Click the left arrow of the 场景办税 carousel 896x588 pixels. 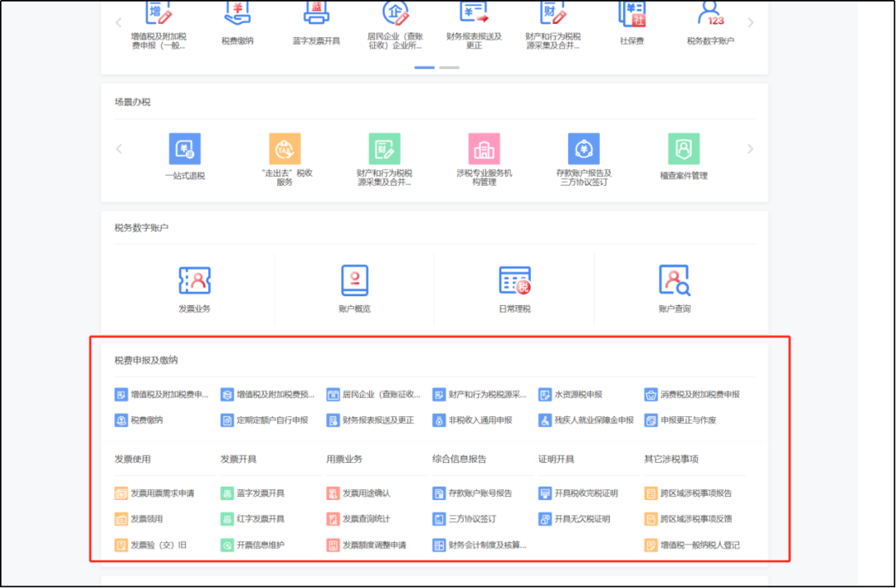coord(119,149)
